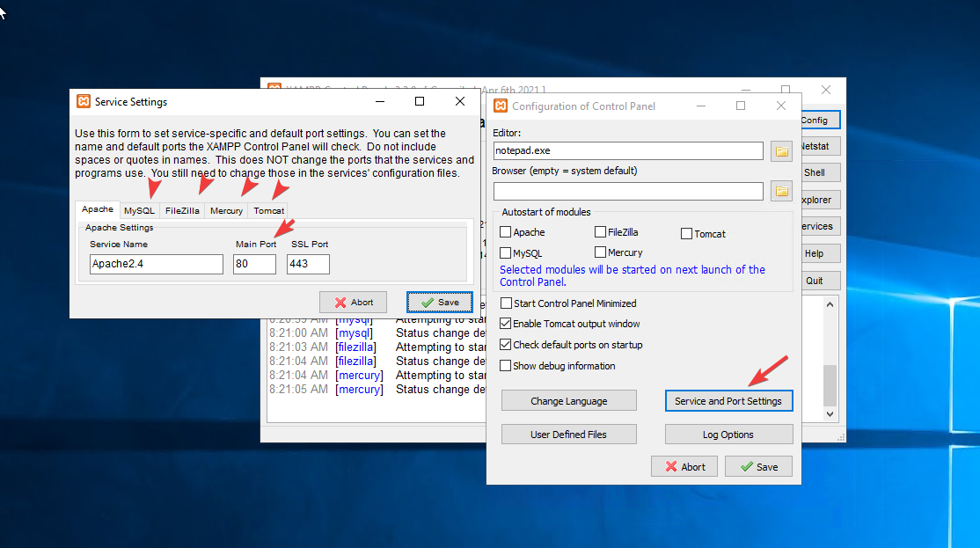Minimize the Service Settings window

pos(380,101)
